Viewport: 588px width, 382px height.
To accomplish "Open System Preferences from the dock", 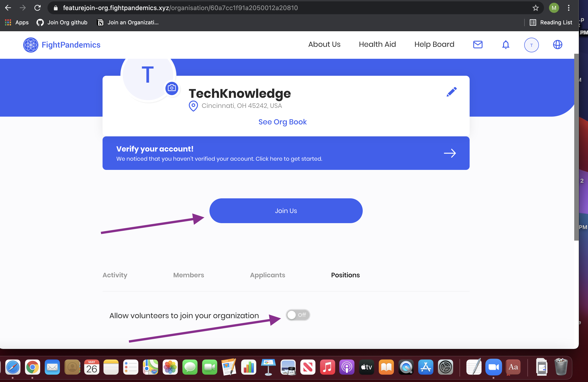I will [x=445, y=367].
